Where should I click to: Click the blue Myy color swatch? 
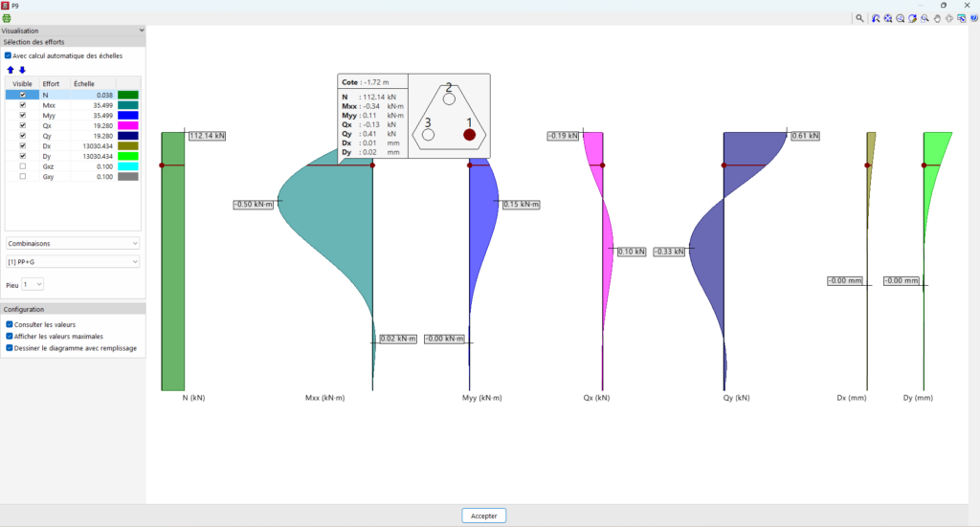[x=128, y=115]
